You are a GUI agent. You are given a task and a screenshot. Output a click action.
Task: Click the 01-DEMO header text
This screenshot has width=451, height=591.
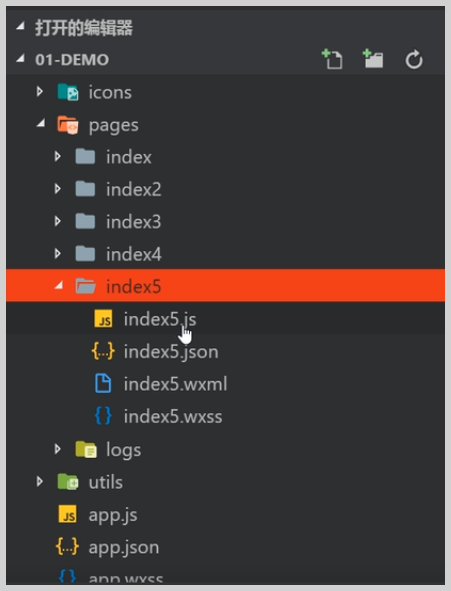(72, 60)
